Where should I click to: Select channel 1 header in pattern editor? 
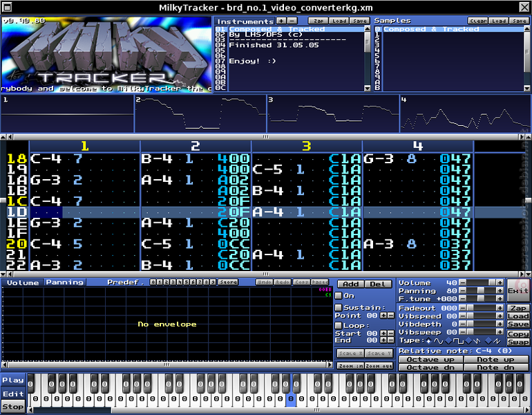point(84,147)
